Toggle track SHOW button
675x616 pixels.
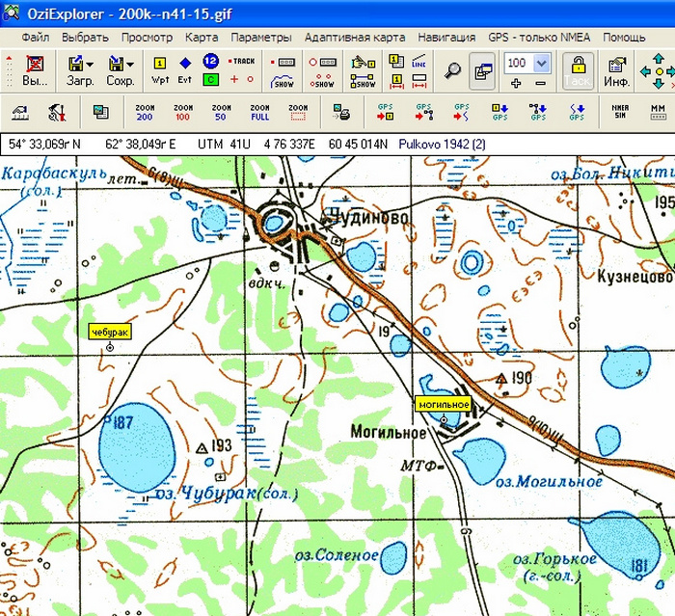283,81
